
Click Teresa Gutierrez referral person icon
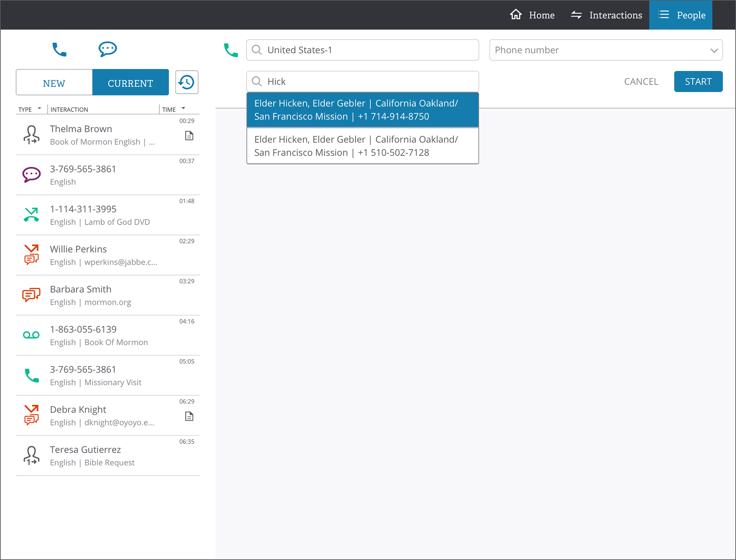pyautogui.click(x=31, y=455)
